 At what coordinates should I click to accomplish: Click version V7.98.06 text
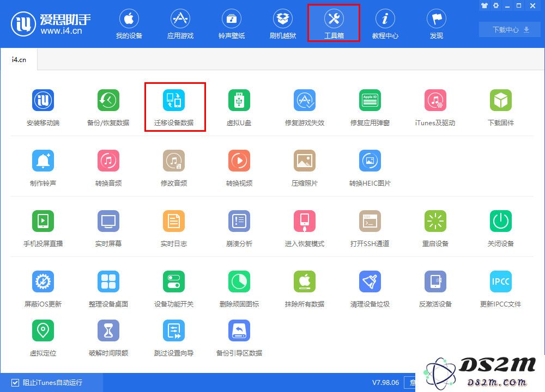385,383
